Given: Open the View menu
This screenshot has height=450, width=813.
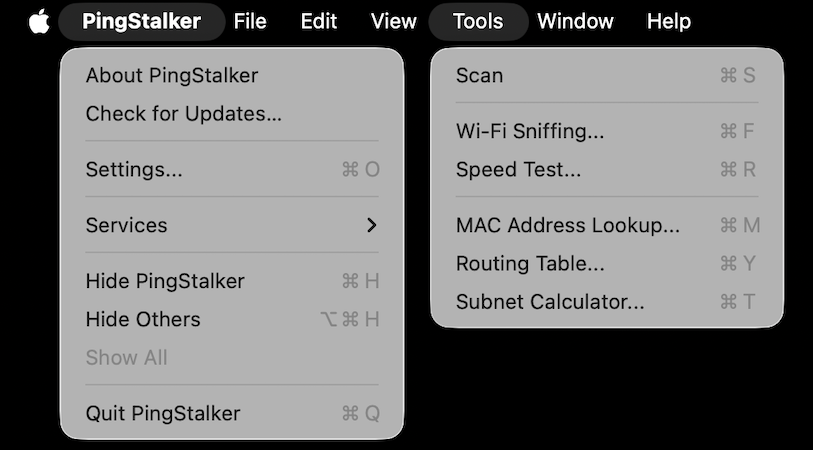Looking at the screenshot, I should pyautogui.click(x=393, y=21).
